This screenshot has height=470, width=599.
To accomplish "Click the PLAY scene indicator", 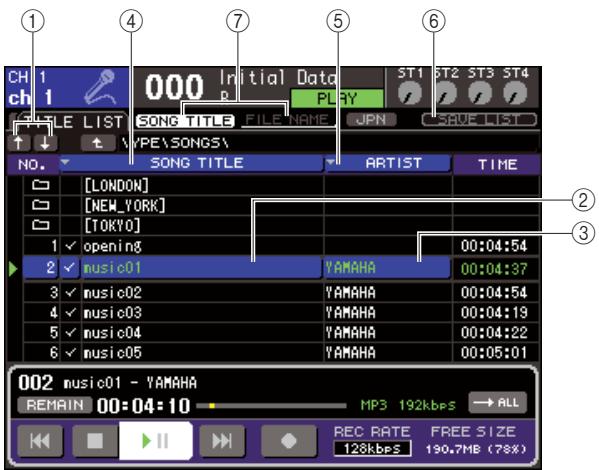I will 337,99.
